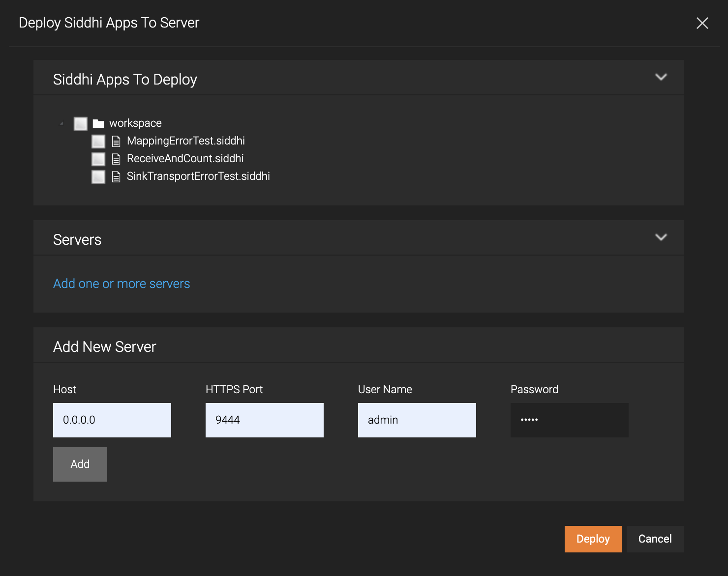The image size is (728, 576).
Task: Check the SinkTransportErrorTest.siddhi checkbox
Action: tap(98, 177)
